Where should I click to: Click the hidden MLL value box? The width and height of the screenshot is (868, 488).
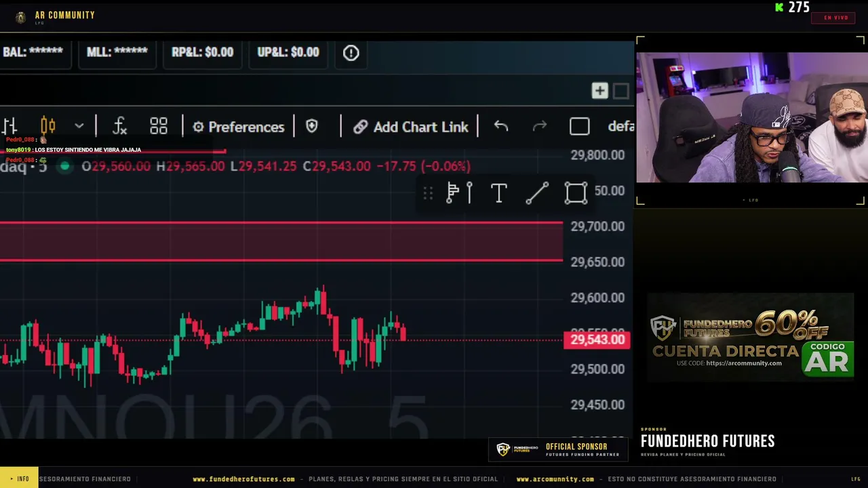117,53
